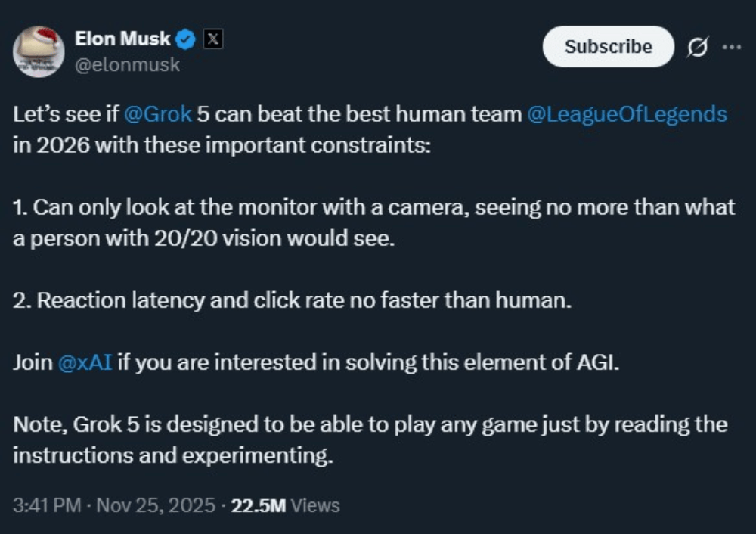Visit the @xAI mention link
The image size is (756, 534).
[85, 362]
